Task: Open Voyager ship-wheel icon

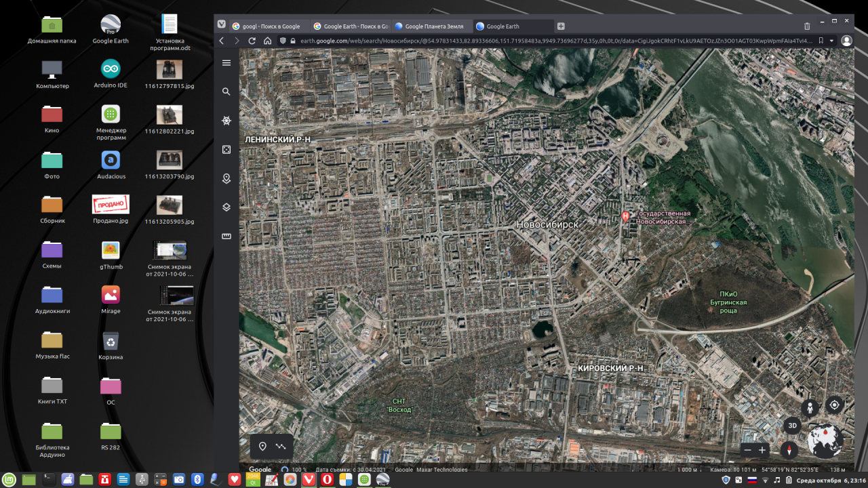Action: 226,121
